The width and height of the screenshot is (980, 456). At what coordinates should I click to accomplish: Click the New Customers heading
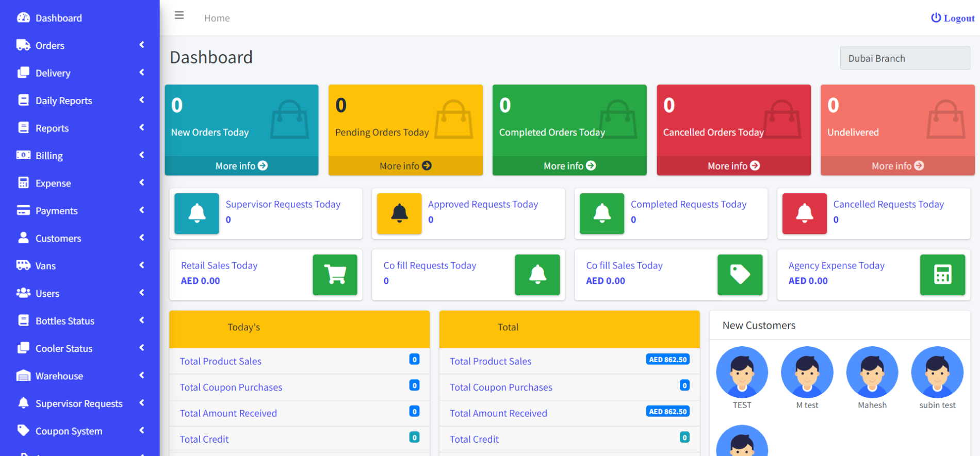click(x=759, y=326)
